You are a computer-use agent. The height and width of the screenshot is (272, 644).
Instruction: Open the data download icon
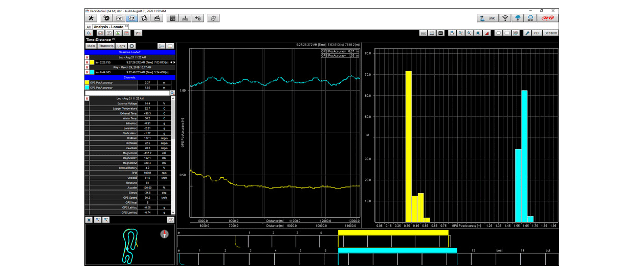point(185,18)
